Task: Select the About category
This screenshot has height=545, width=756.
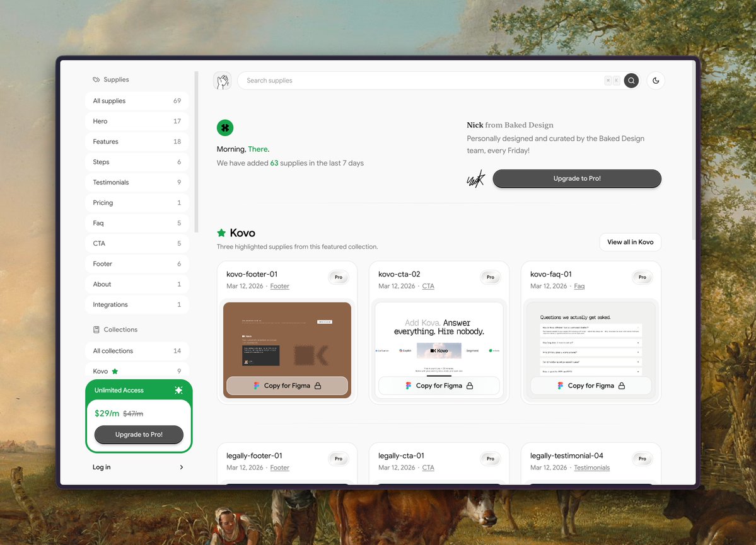Action: [137, 284]
